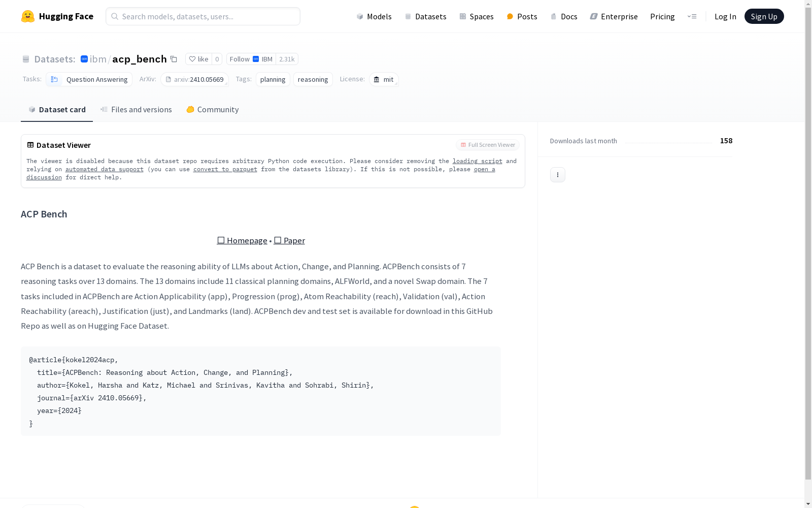Viewport: 812px width, 508px height.
Task: Click the Datasets stack icon beside title
Action: pyautogui.click(x=26, y=59)
